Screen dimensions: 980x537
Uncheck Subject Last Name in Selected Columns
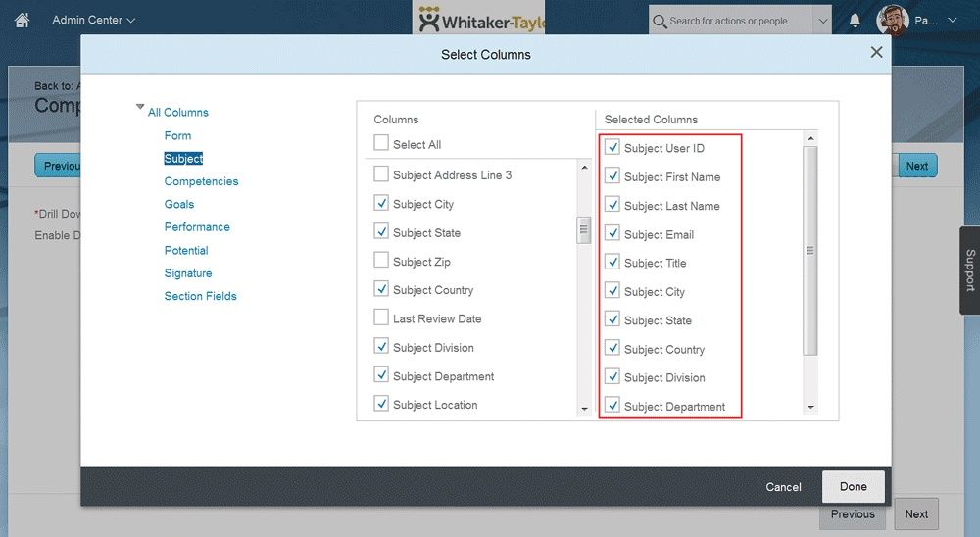(x=612, y=205)
